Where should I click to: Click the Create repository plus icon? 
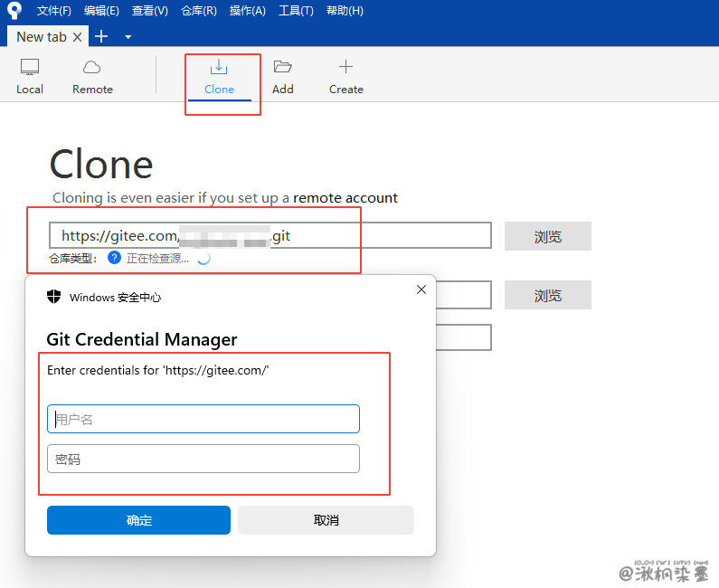[x=345, y=68]
